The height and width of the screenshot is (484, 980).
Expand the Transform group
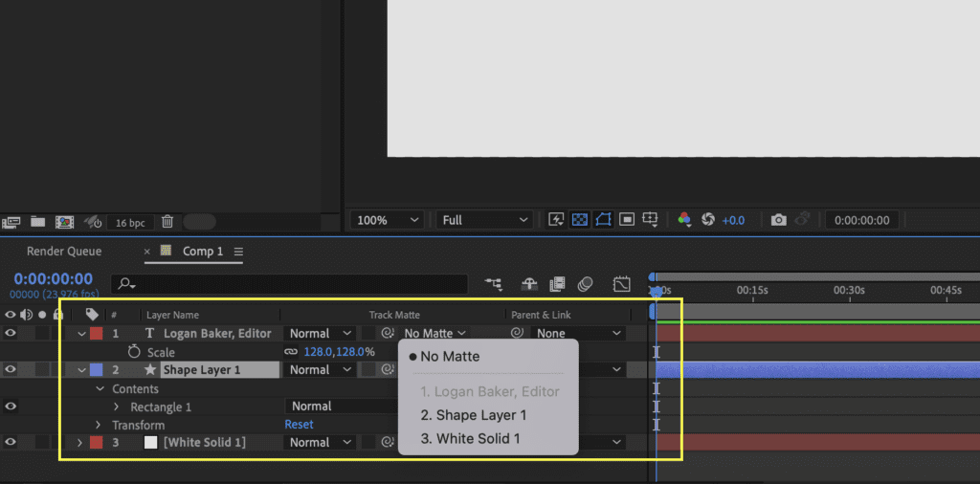(x=99, y=425)
